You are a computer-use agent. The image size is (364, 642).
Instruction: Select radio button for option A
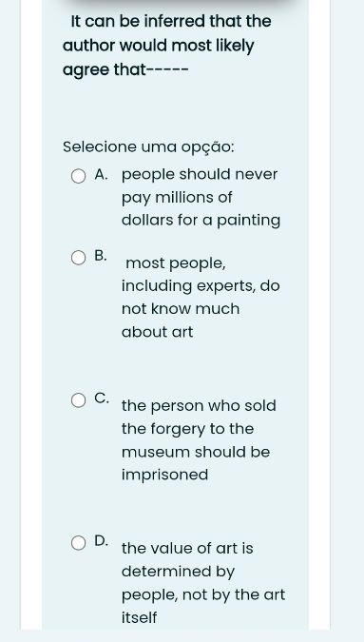(79, 177)
